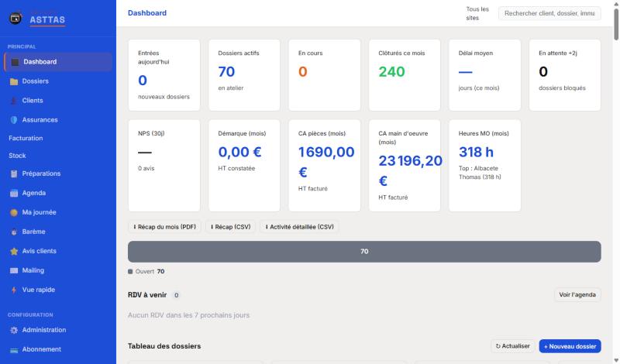Click the Dashboard header title
Screen dimensions: 620x364
point(147,13)
